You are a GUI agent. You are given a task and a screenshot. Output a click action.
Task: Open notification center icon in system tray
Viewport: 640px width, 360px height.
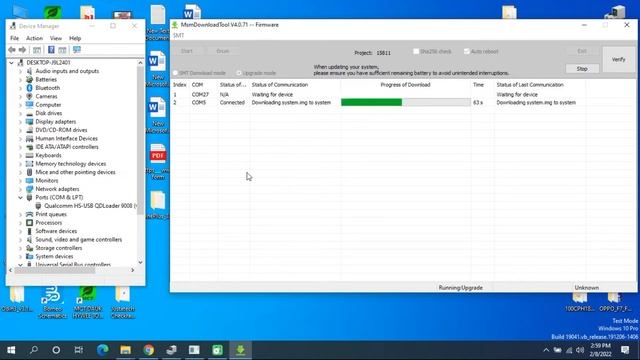click(625, 350)
